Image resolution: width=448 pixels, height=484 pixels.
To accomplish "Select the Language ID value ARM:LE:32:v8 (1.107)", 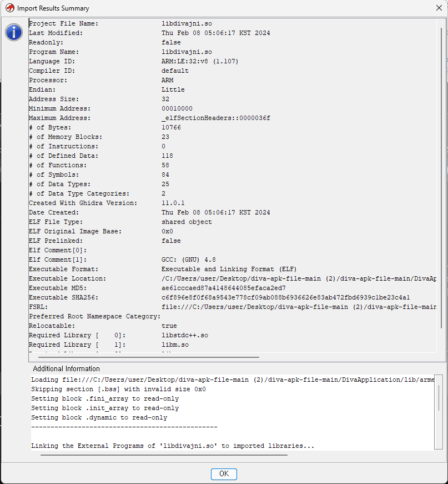I will pos(200,61).
